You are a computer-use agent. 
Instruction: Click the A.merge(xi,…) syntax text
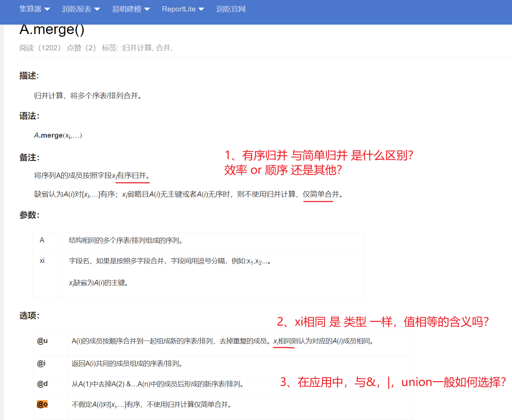point(58,136)
